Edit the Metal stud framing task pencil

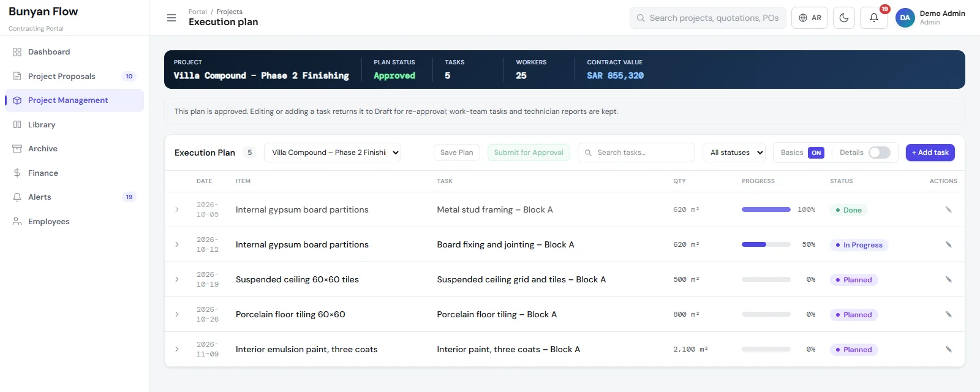pos(948,209)
